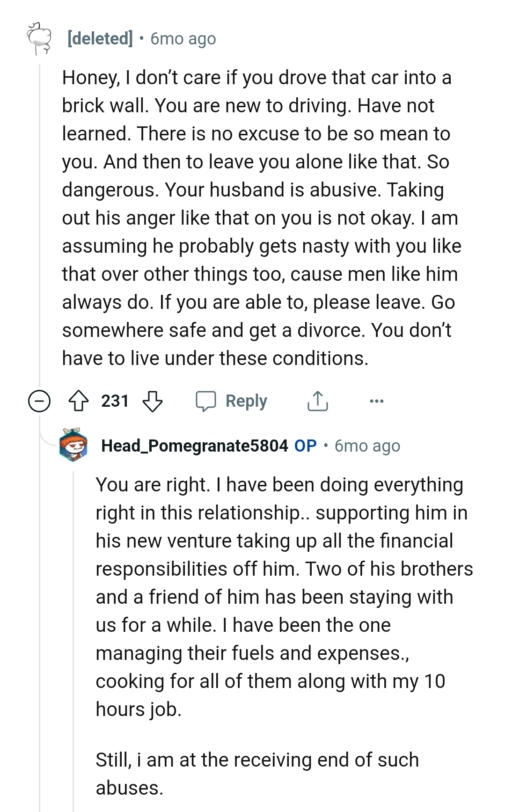The image size is (505, 812).
Task: Open the share options for the comment
Action: [318, 401]
